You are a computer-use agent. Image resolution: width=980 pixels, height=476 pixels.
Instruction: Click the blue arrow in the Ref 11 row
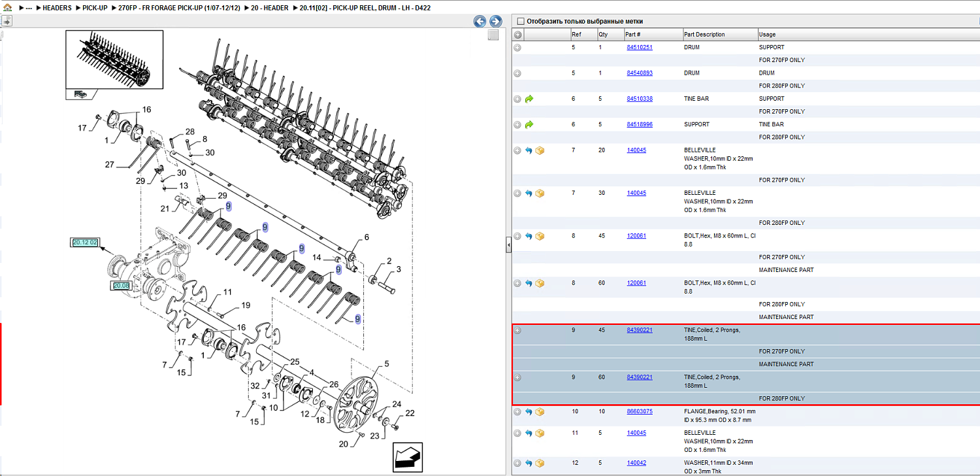coord(529,433)
